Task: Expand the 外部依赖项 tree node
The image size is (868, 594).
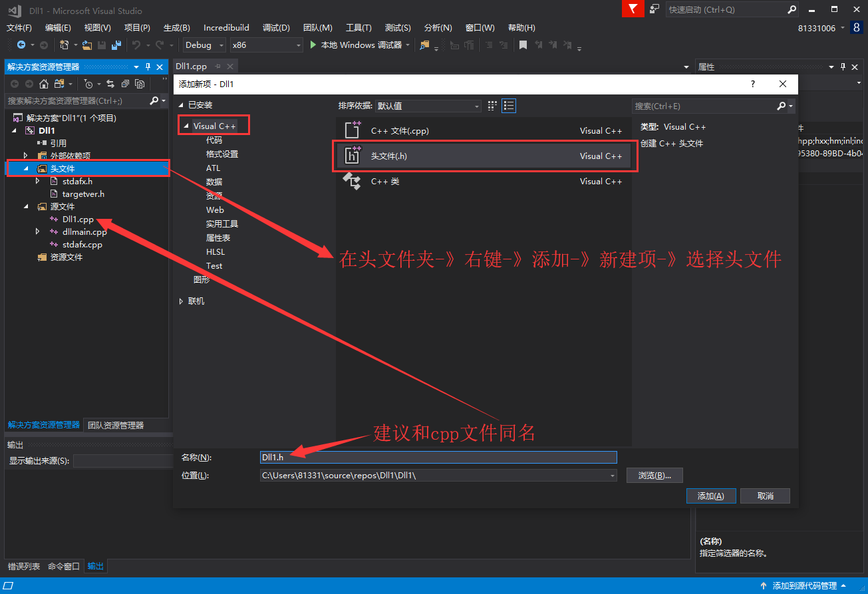Action: tap(26, 156)
